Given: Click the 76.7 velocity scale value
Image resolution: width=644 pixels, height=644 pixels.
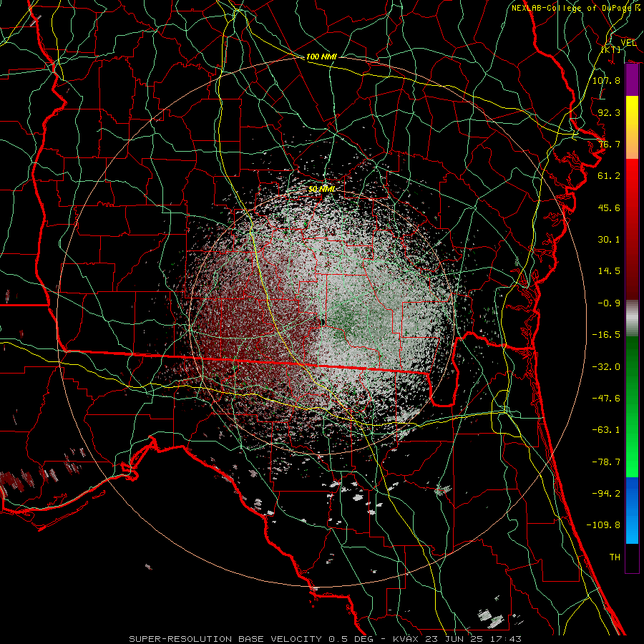Looking at the screenshot, I should click(609, 144).
